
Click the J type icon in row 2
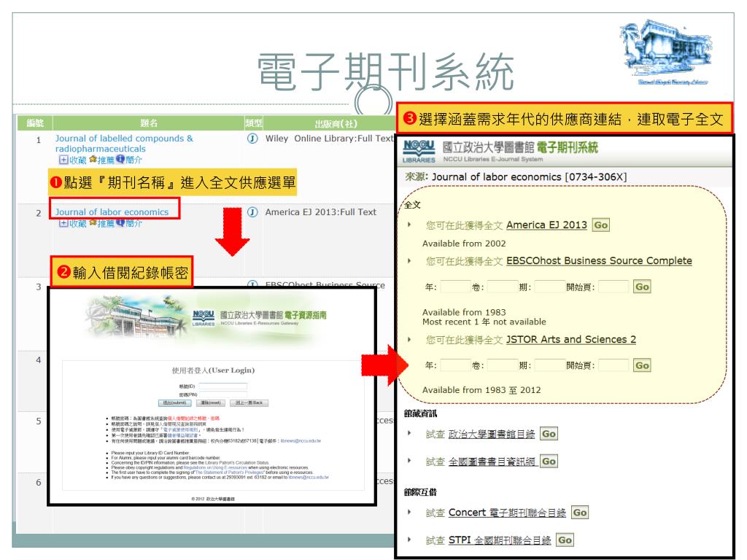click(252, 212)
